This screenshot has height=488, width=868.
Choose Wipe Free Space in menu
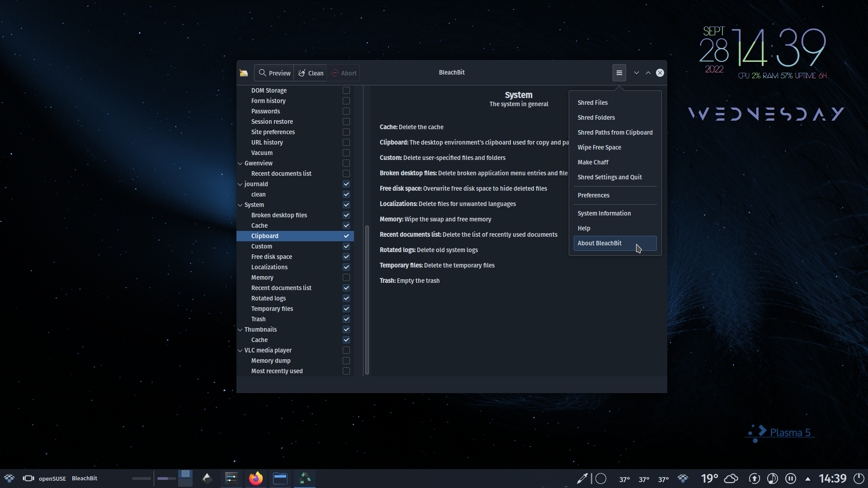coord(615,147)
